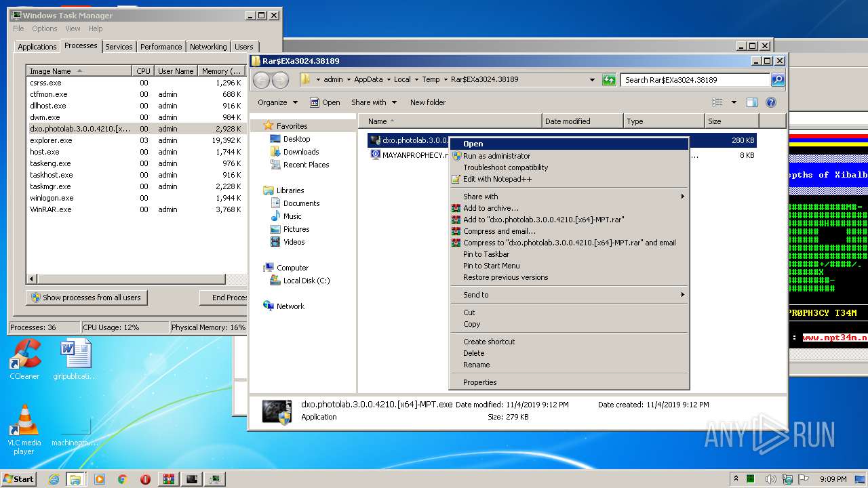Viewport: 868px width, 488px height.
Task: Click the Start button
Action: [19, 479]
